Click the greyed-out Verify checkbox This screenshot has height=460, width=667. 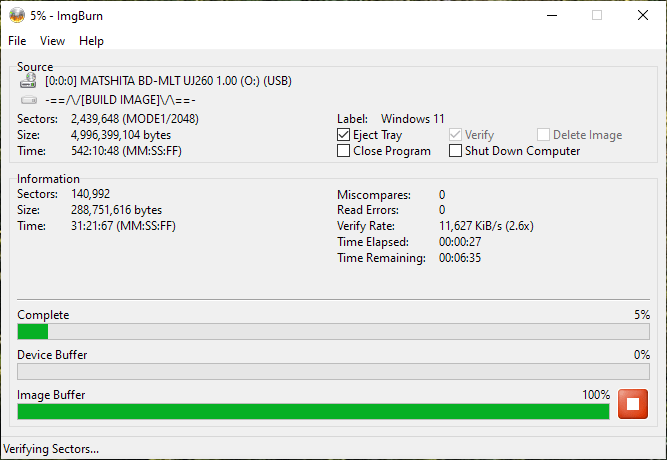point(456,135)
